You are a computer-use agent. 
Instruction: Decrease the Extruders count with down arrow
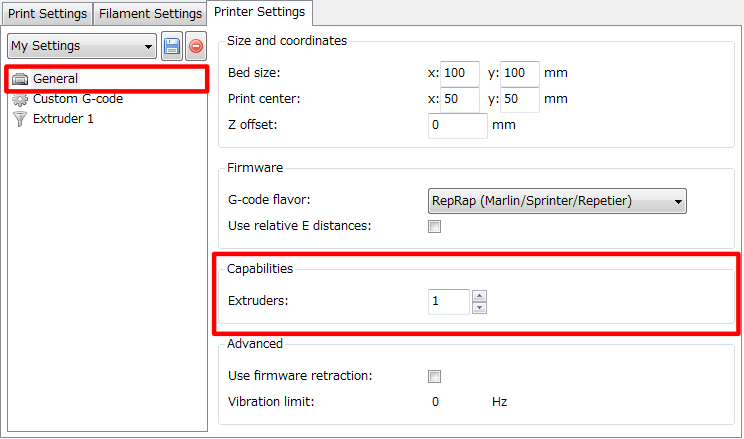[x=479, y=307]
